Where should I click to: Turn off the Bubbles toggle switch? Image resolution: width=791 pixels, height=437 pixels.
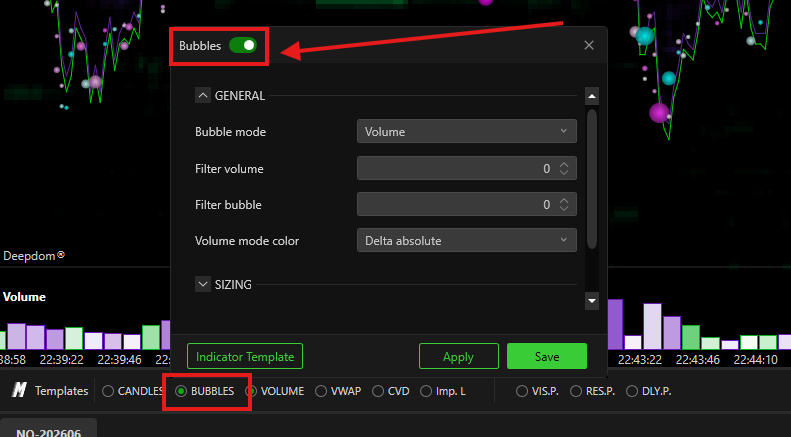[x=243, y=45]
